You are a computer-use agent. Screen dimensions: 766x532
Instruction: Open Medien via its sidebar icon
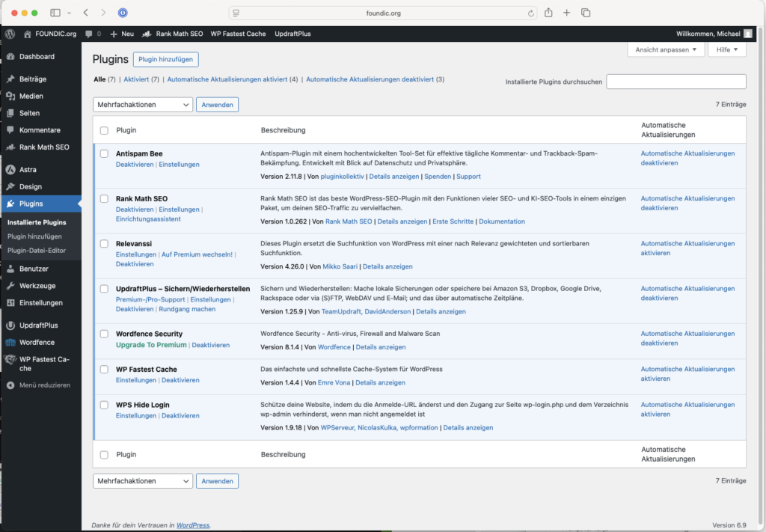click(x=10, y=96)
